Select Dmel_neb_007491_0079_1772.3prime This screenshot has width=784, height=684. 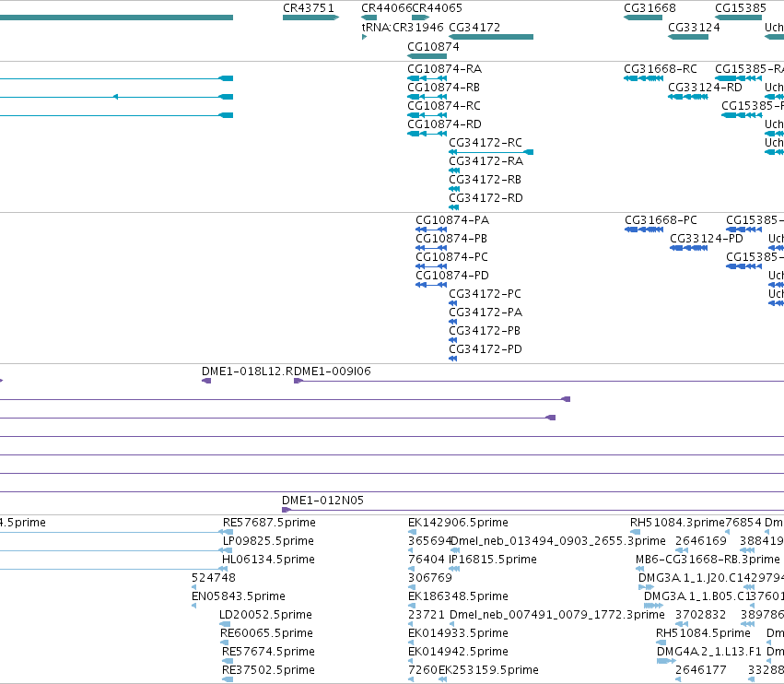557,615
